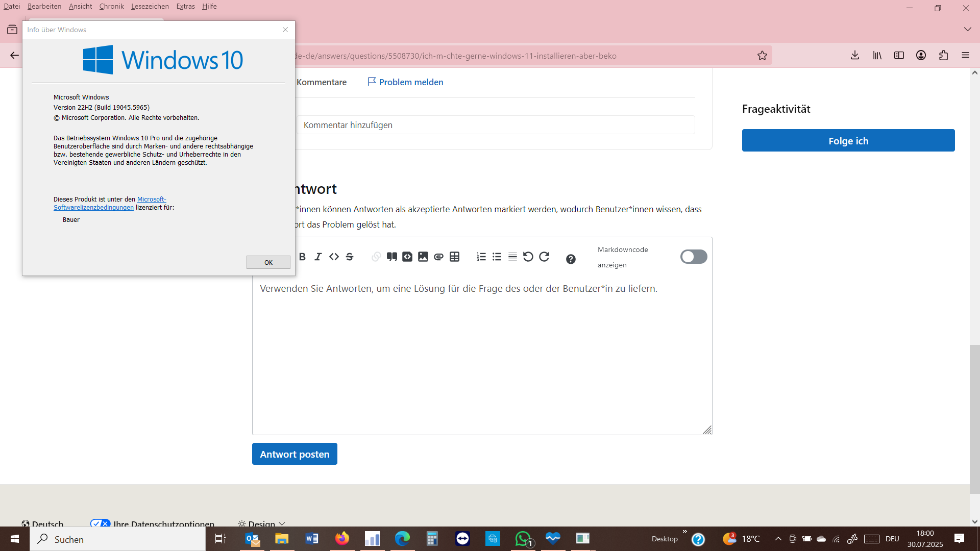This screenshot has width=980, height=551.
Task: Toggle bold formatting in the answer editor
Action: [x=302, y=257]
